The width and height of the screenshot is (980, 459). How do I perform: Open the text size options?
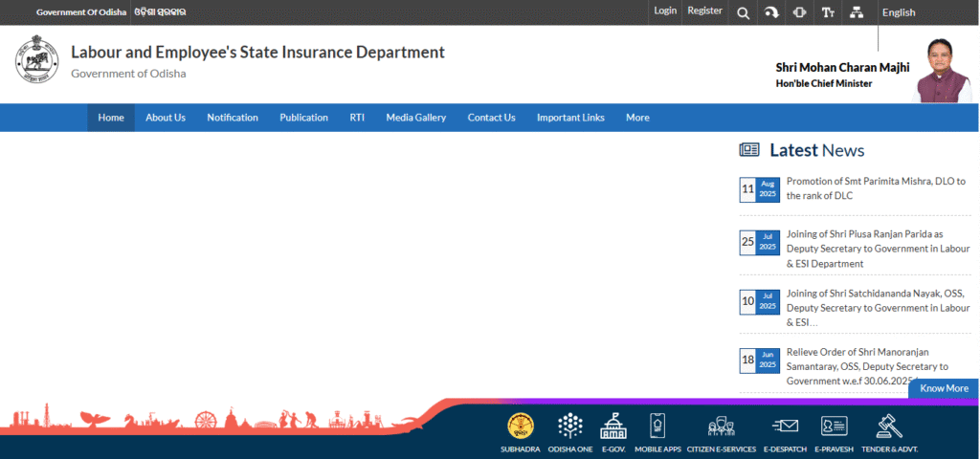click(828, 12)
